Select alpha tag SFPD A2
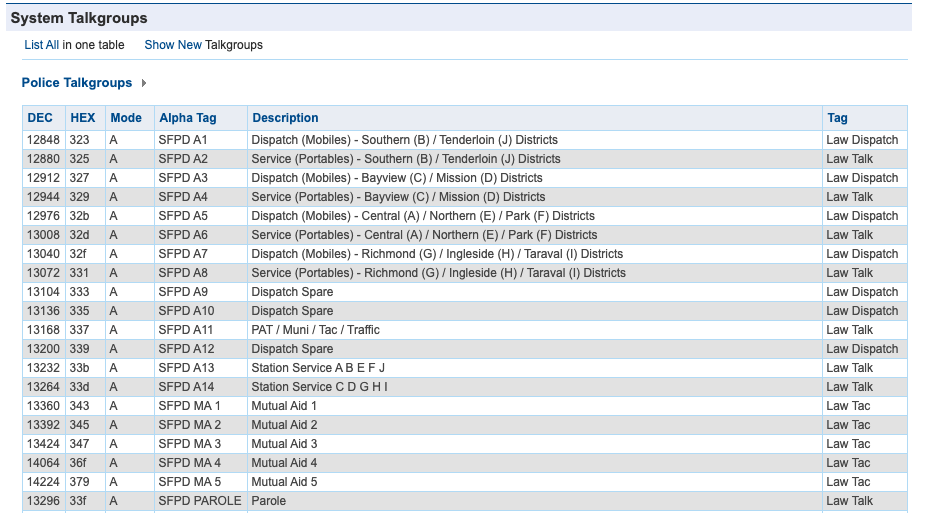Image resolution: width=926 pixels, height=513 pixels. coord(183,159)
